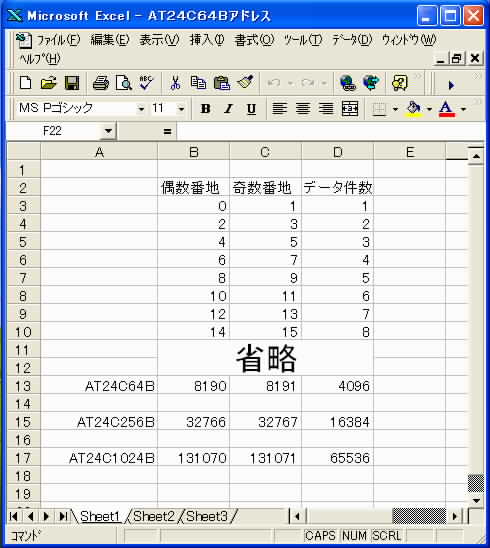Open a file with the Open folder icon
Image resolution: width=490 pixels, height=548 pixels.
point(48,83)
